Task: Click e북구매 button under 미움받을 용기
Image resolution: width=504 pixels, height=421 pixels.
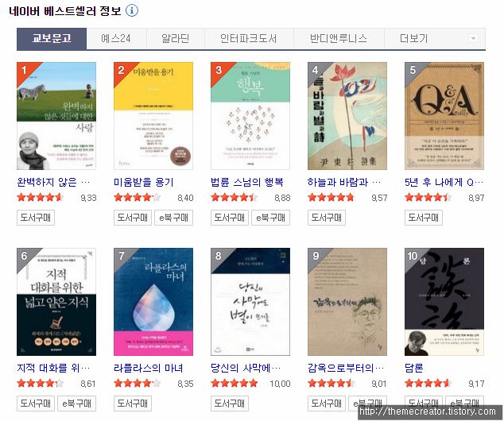Action: click(x=174, y=218)
